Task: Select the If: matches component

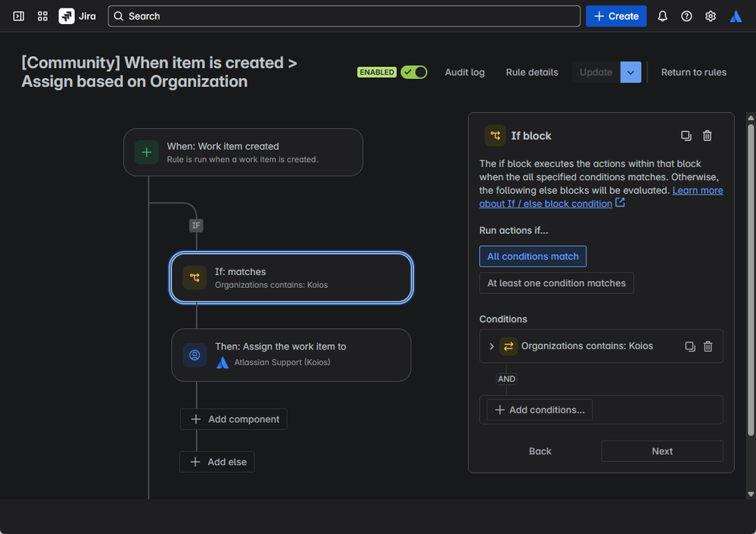Action: pos(291,278)
